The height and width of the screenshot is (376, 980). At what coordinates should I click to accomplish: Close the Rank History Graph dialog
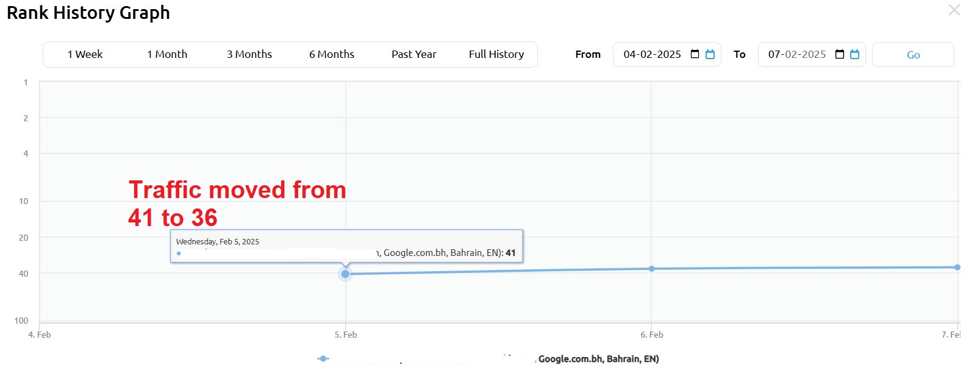tap(954, 10)
